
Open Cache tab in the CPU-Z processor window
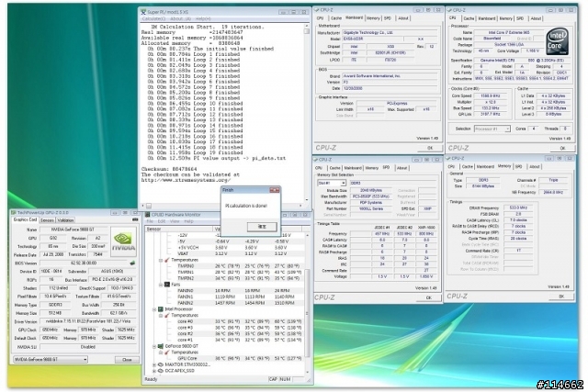(469, 18)
